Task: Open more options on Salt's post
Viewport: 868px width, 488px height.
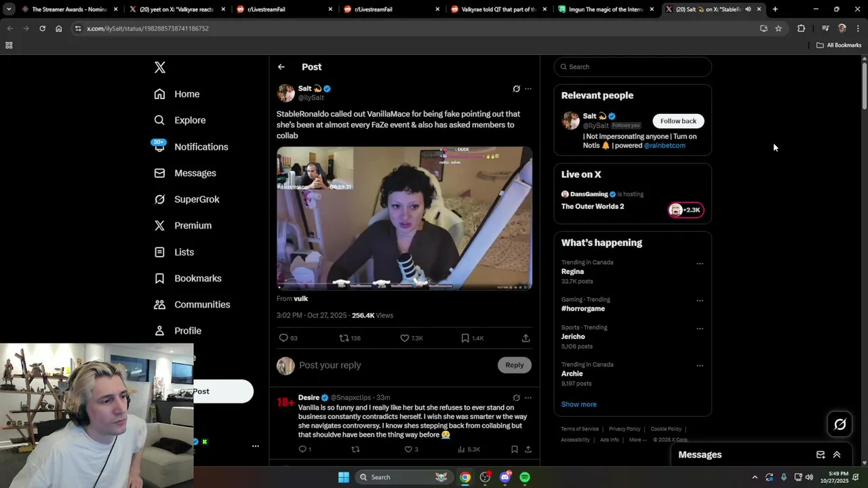Action: tap(528, 89)
